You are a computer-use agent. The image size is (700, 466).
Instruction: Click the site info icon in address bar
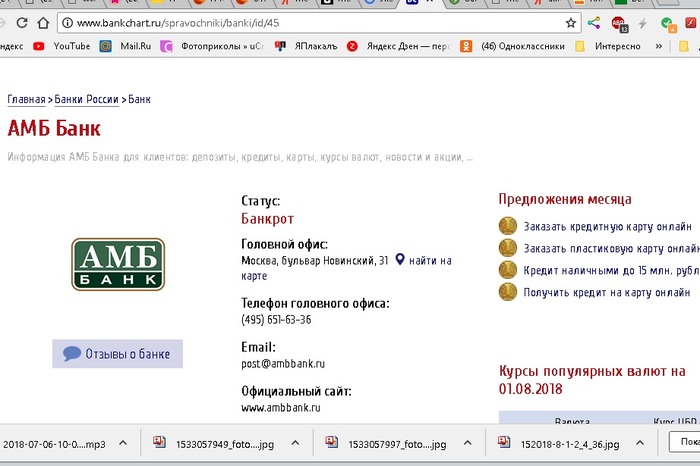point(66,22)
